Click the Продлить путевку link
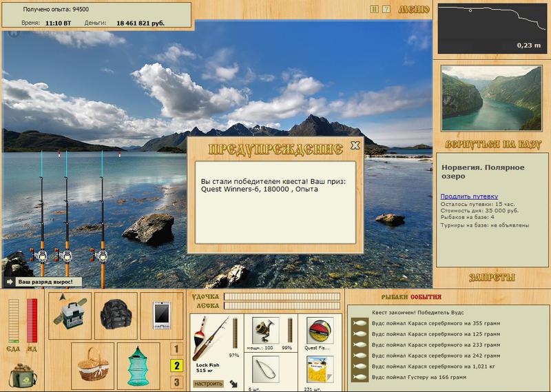The height and width of the screenshot is (392, 551). click(469, 196)
